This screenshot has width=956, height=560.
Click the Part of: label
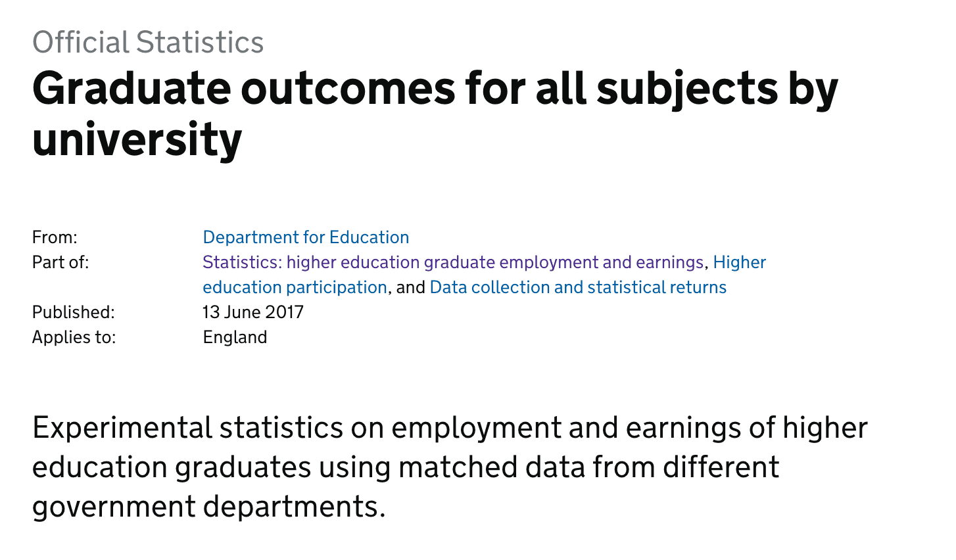[60, 262]
